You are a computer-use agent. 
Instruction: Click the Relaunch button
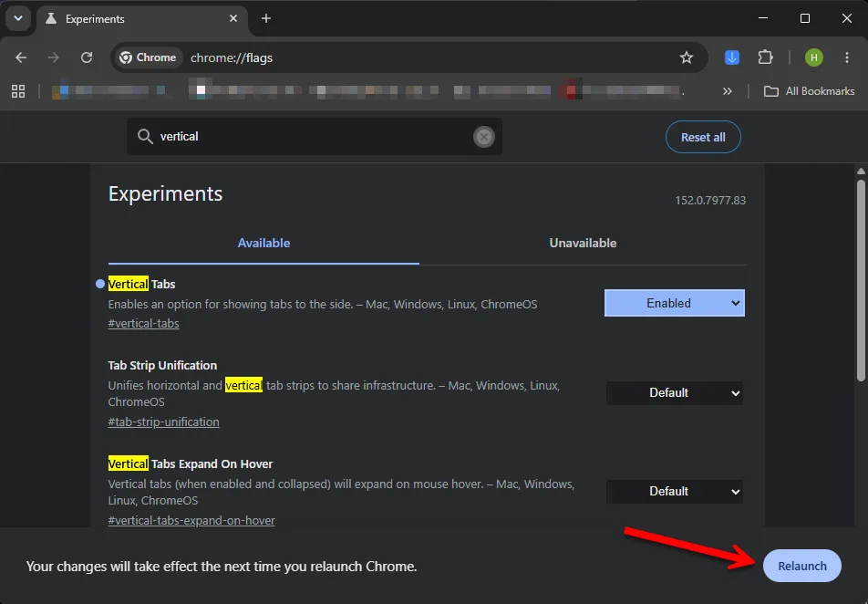[x=802, y=566]
